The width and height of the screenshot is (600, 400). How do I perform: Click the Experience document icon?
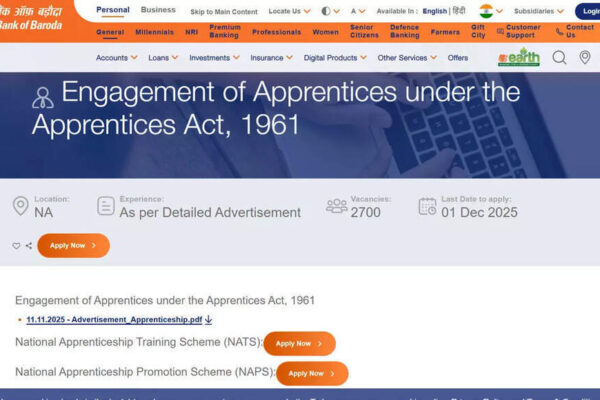[106, 206]
